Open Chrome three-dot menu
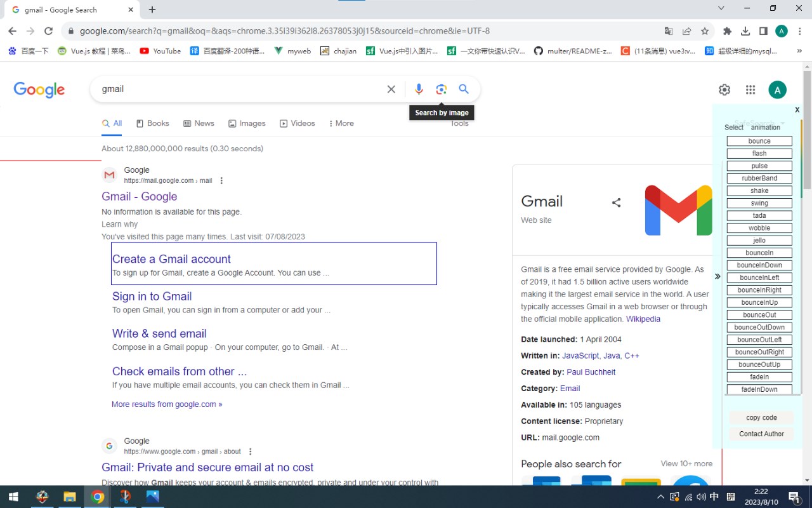The height and width of the screenshot is (508, 812). coord(799,31)
